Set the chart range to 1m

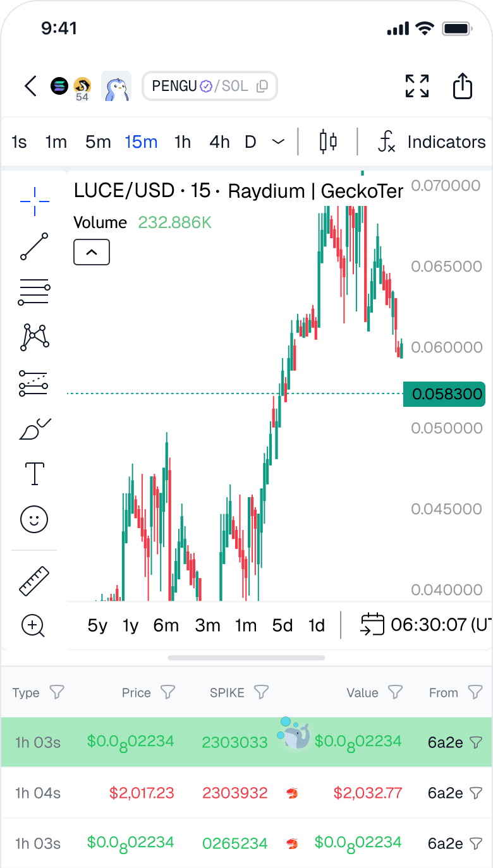click(246, 625)
